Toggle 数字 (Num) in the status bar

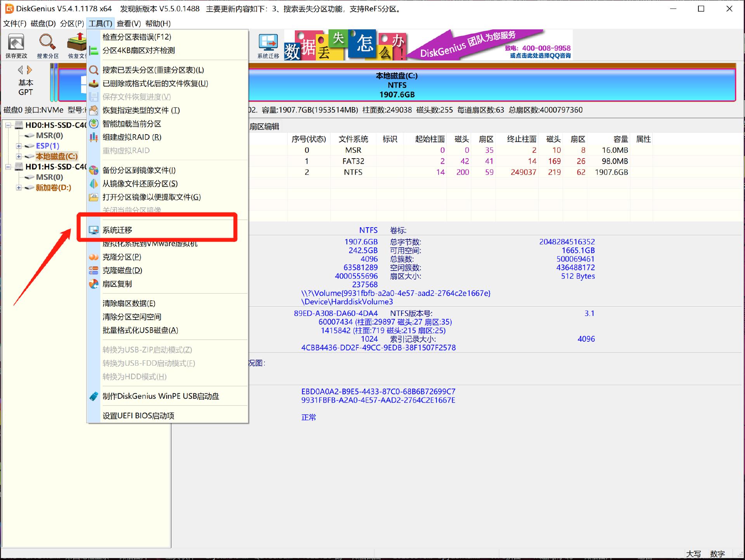coord(717,554)
